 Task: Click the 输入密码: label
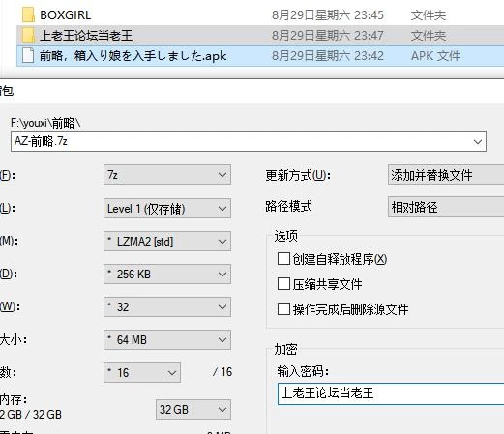303,371
